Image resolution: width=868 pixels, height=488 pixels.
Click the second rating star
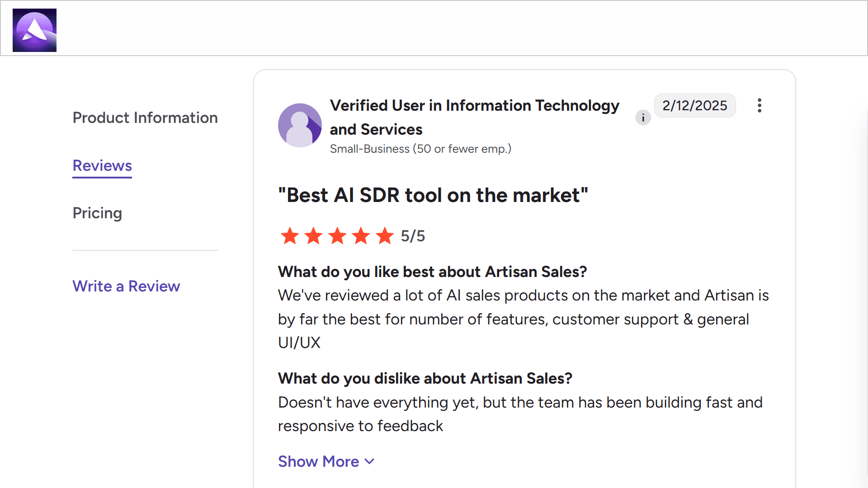click(x=313, y=236)
